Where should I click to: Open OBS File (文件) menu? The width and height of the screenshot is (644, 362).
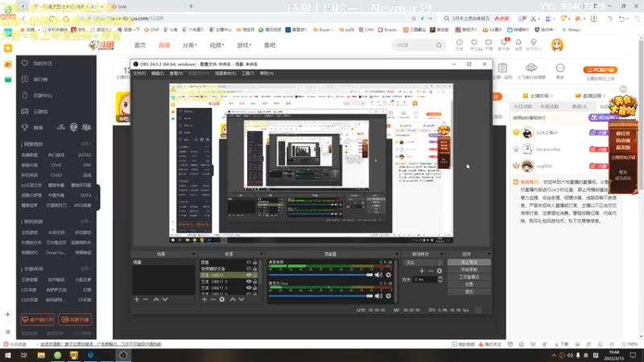click(x=139, y=73)
